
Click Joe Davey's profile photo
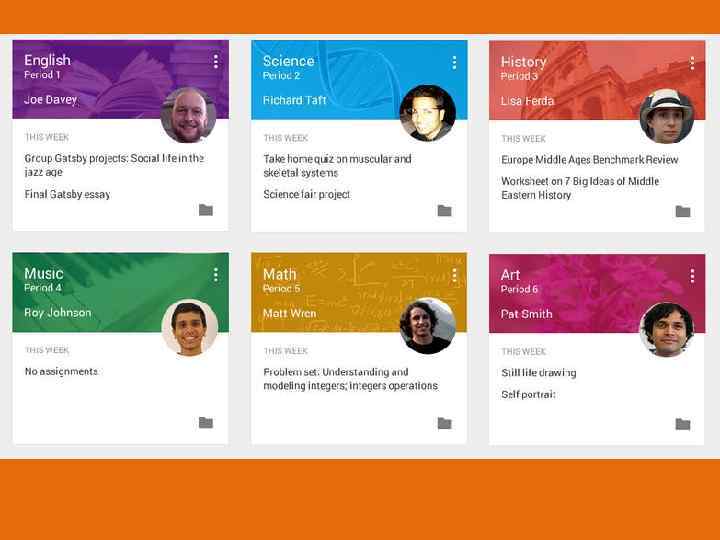click(x=188, y=115)
